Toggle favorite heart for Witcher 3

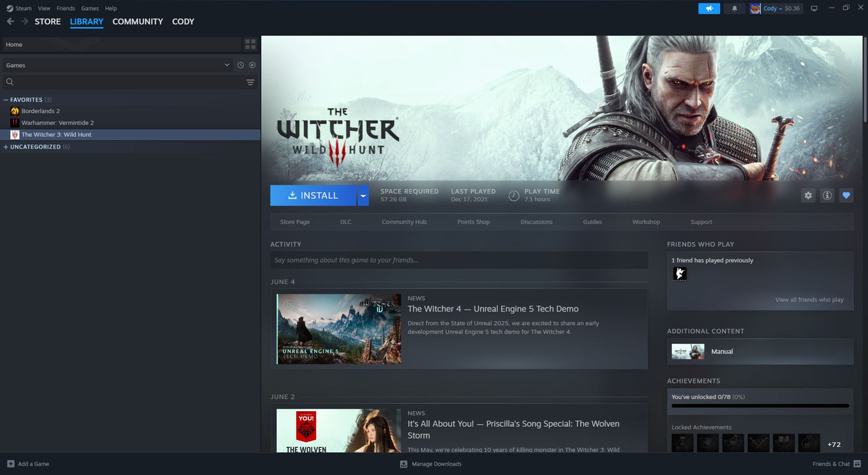point(846,195)
